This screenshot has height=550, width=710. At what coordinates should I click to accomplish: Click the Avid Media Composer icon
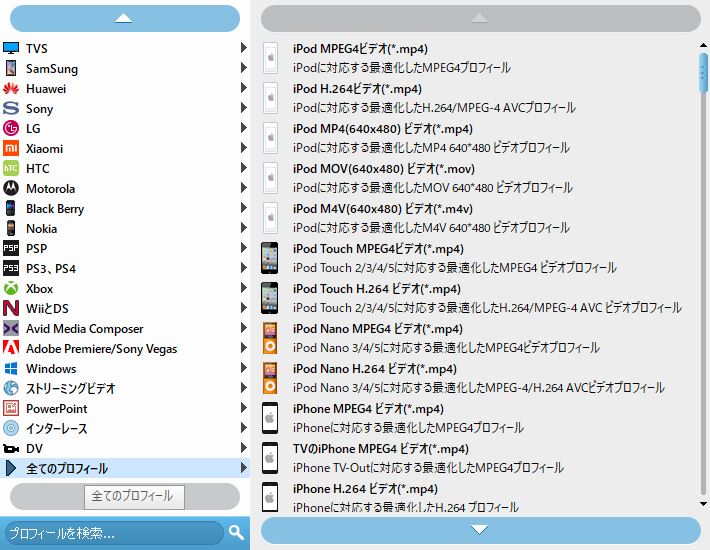coord(11,328)
